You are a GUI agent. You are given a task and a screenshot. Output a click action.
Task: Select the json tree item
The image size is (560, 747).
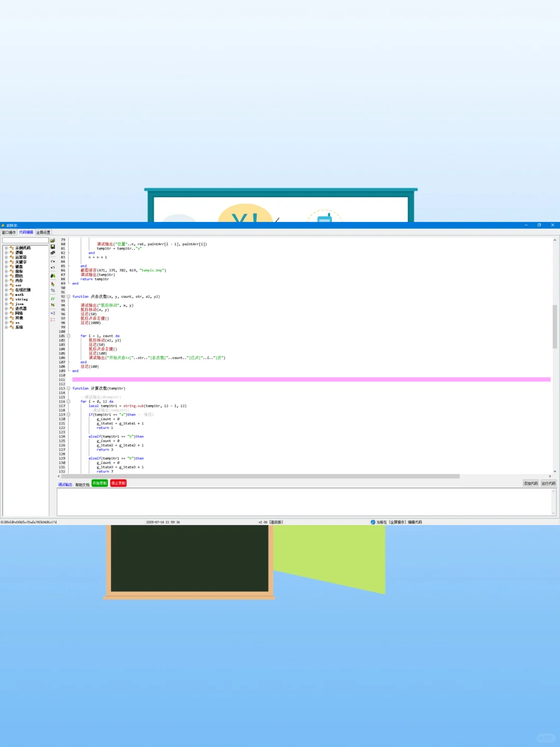point(19,304)
